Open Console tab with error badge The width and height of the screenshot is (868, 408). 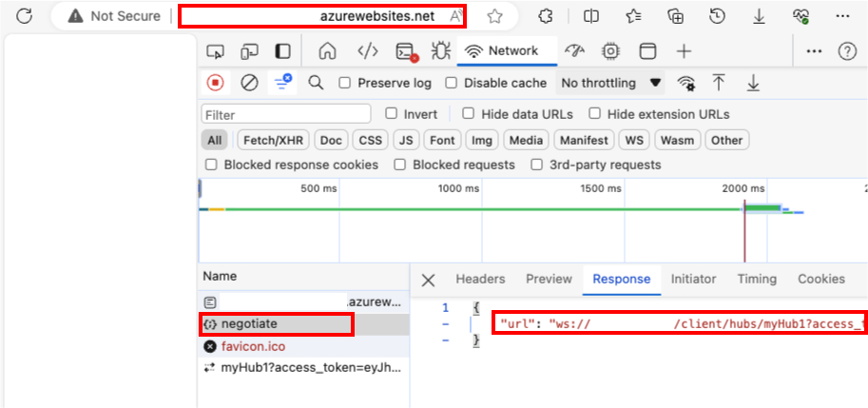pos(407,51)
